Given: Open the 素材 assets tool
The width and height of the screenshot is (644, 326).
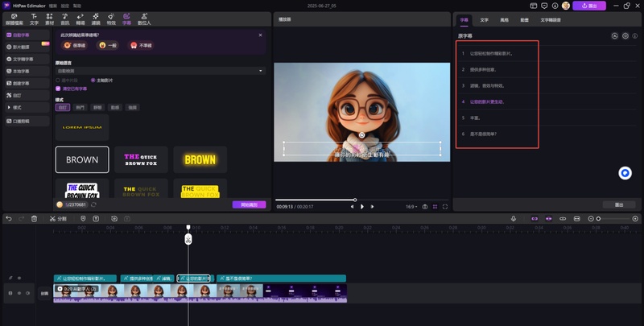Looking at the screenshot, I should pyautogui.click(x=49, y=19).
